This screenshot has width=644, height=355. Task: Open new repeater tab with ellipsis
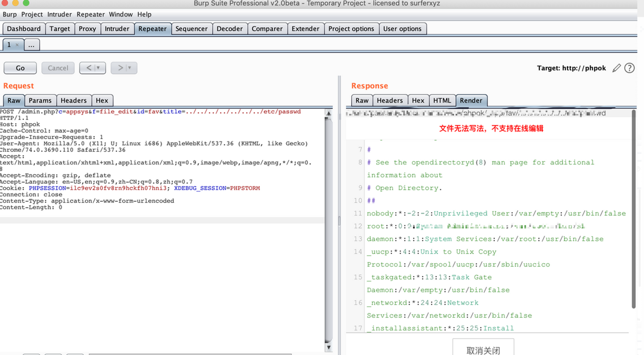[32, 45]
